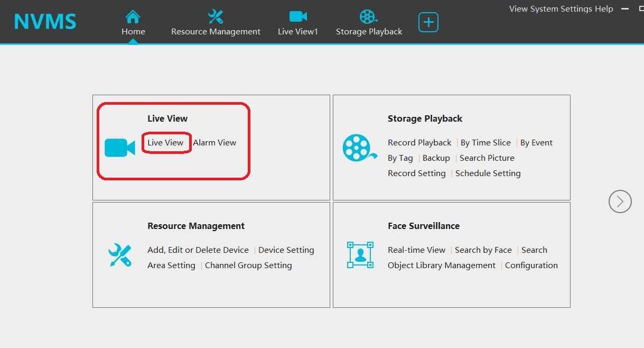Click Add, Edit or Delete Device
This screenshot has height=348, width=644.
(198, 250)
